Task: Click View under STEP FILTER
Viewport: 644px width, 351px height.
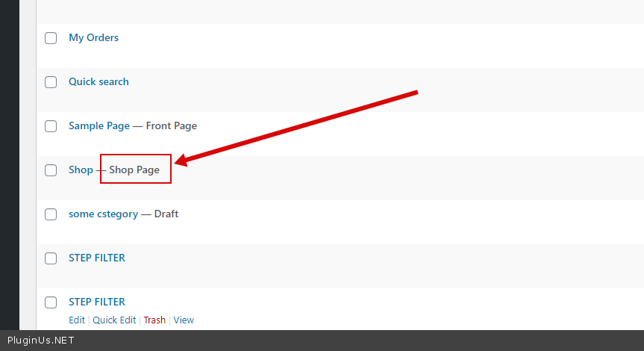Action: tap(184, 320)
